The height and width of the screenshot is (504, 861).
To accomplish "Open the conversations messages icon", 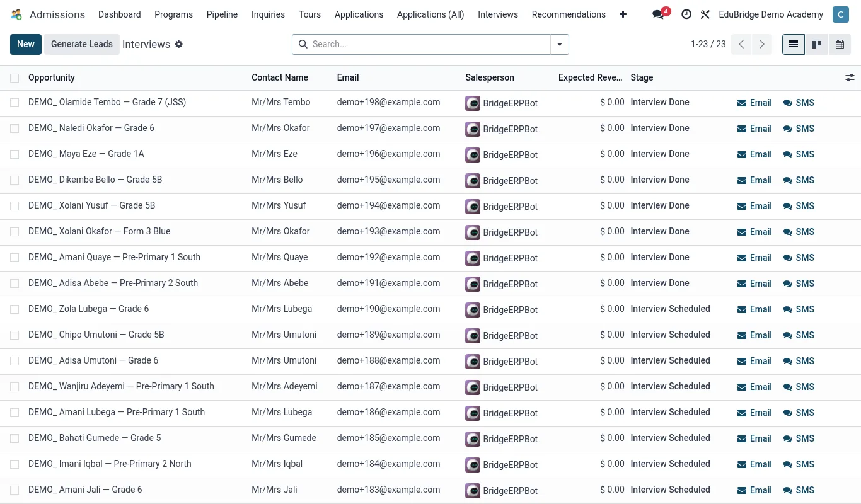I will (x=659, y=14).
